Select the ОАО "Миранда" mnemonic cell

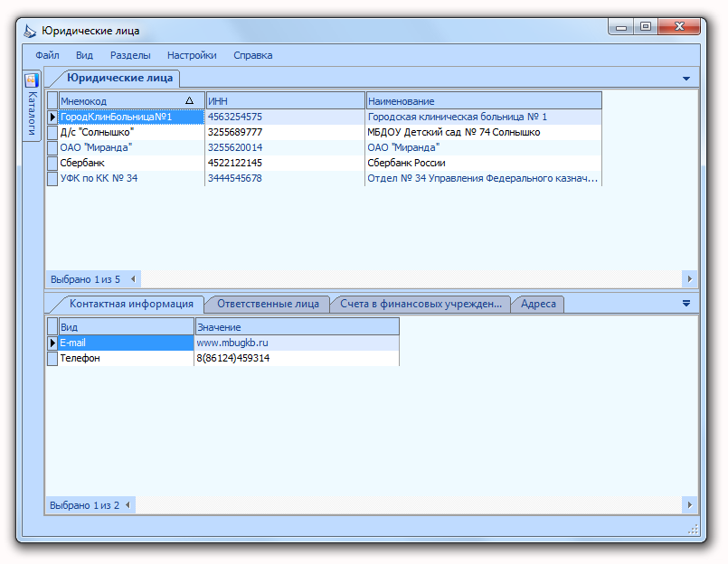coord(131,147)
